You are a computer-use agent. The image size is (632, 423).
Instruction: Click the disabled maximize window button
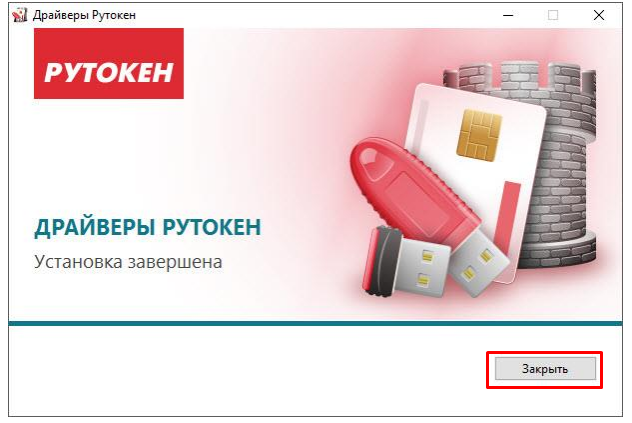(x=553, y=15)
